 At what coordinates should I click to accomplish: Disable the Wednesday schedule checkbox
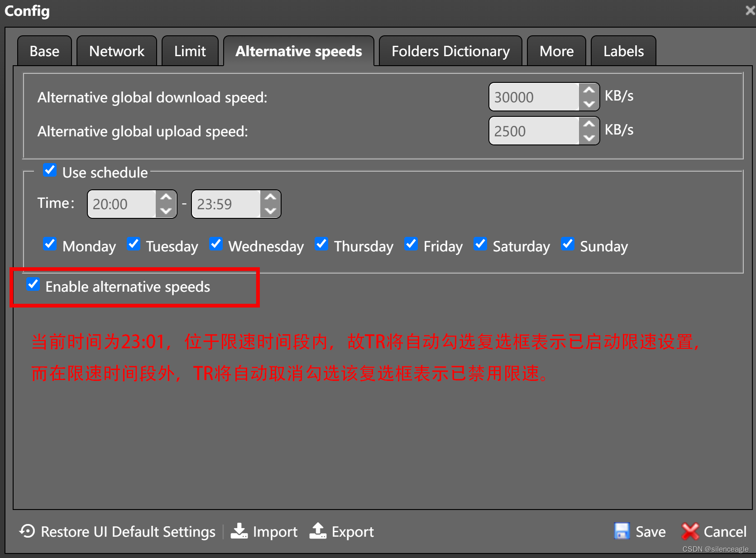pos(216,244)
